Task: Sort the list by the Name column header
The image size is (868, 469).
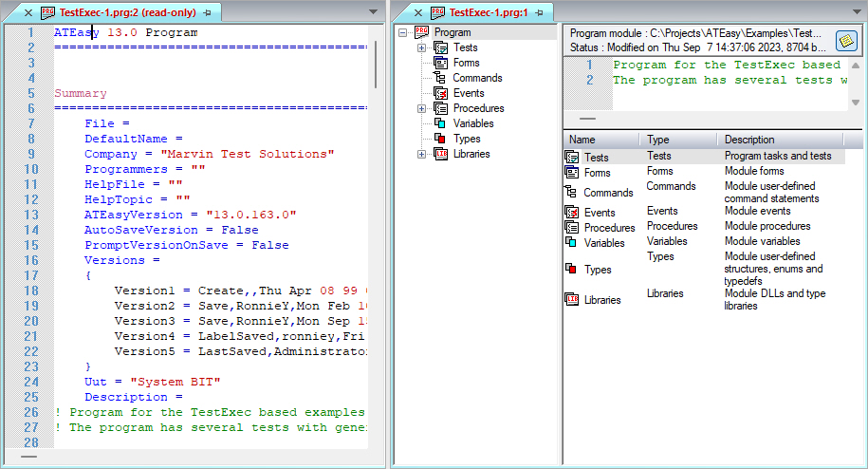Action: tap(598, 140)
